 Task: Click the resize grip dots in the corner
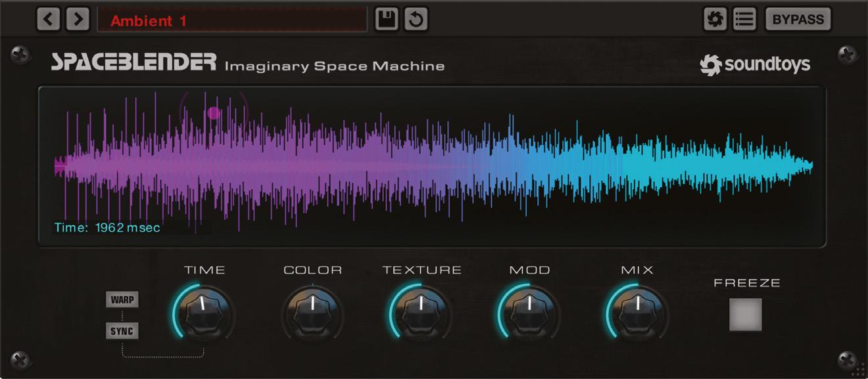pyautogui.click(x=858, y=369)
